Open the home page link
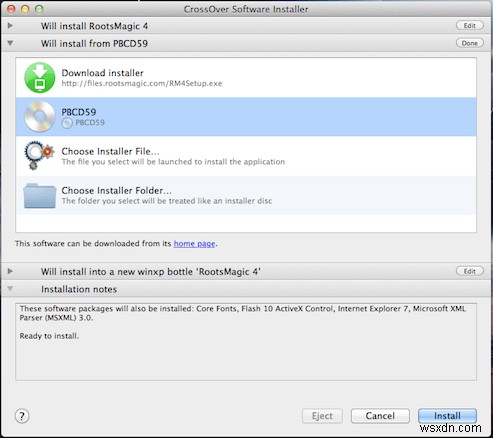The width and height of the screenshot is (493, 438). (194, 244)
